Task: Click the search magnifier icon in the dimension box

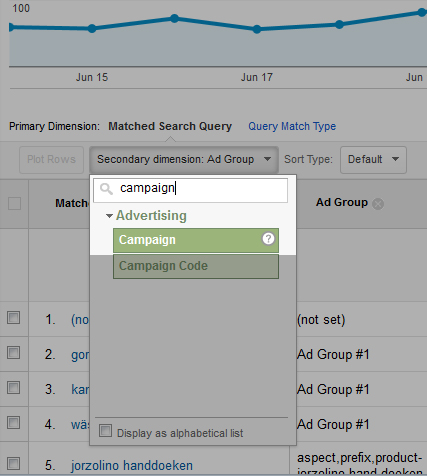Action: pos(106,189)
